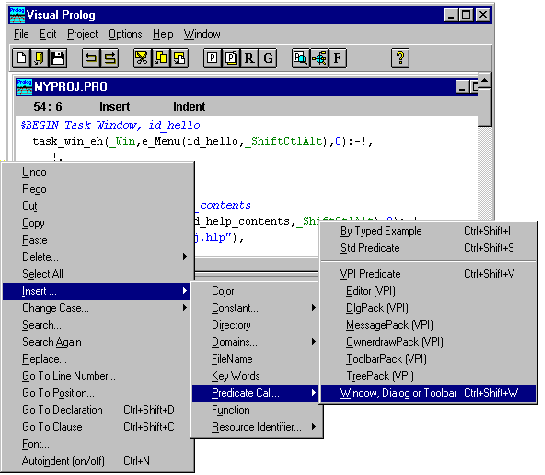The image size is (545, 475).
Task: Choose Go To Declaration
Action: [97, 410]
